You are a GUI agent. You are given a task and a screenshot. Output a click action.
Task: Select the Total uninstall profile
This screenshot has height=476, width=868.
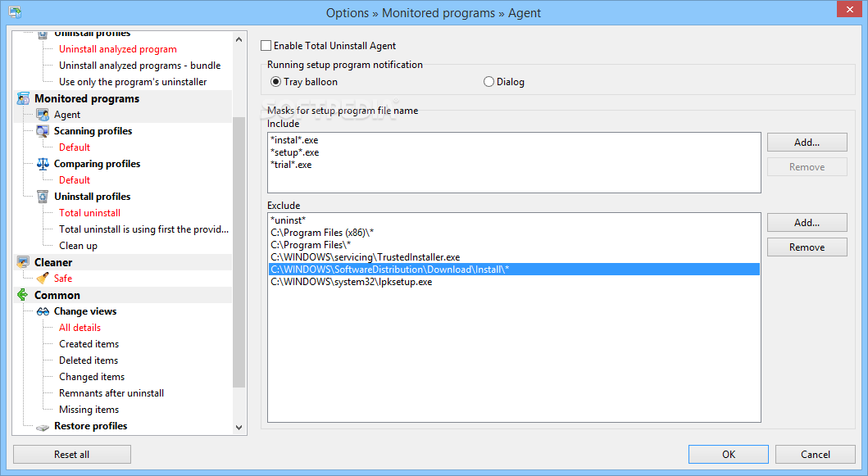89,213
